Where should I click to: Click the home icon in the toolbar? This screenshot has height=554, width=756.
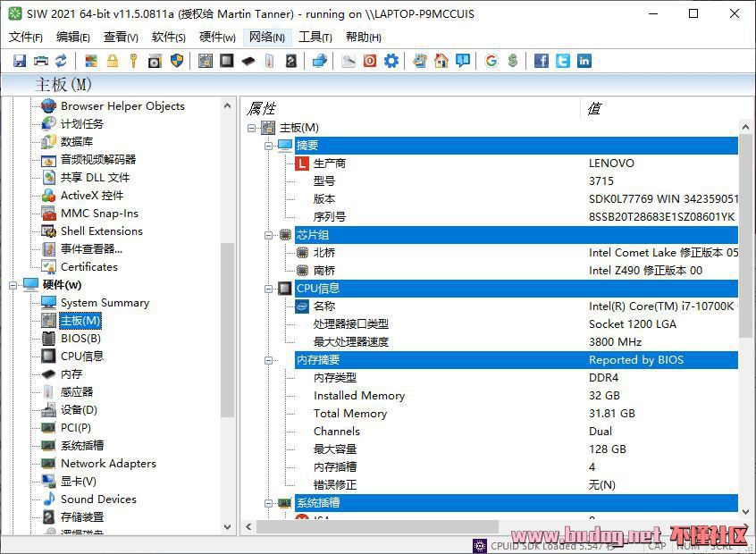441,61
